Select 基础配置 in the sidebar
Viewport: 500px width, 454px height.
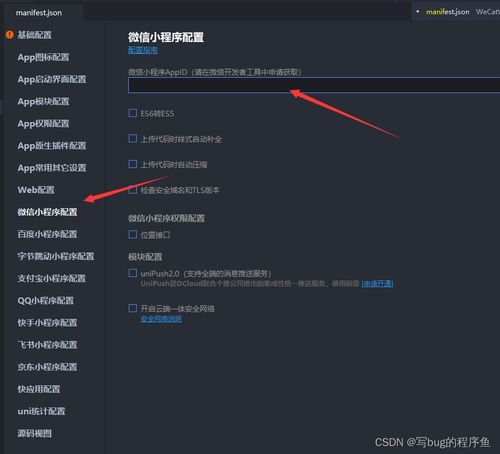(x=35, y=35)
